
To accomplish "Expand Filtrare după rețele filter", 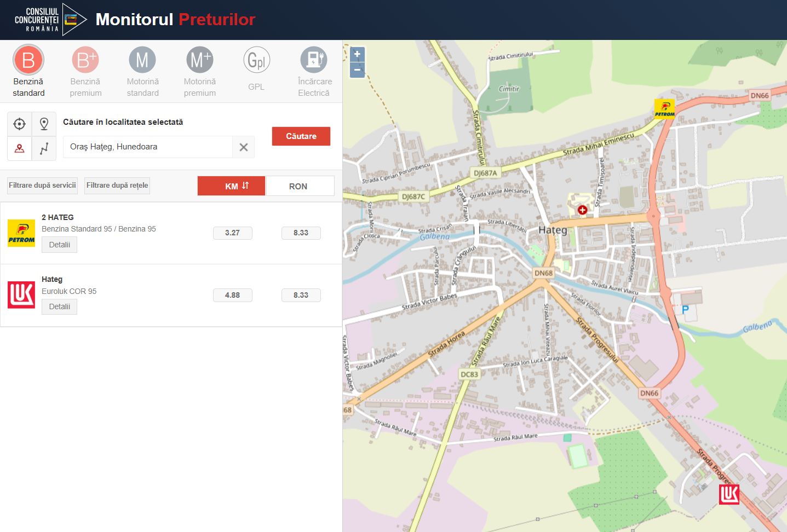I will coord(117,186).
